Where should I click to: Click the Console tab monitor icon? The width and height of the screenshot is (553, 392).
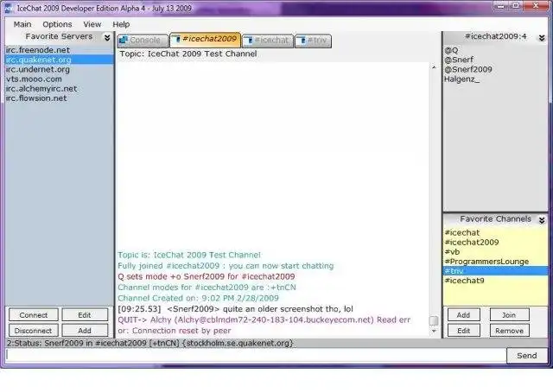[x=123, y=41]
